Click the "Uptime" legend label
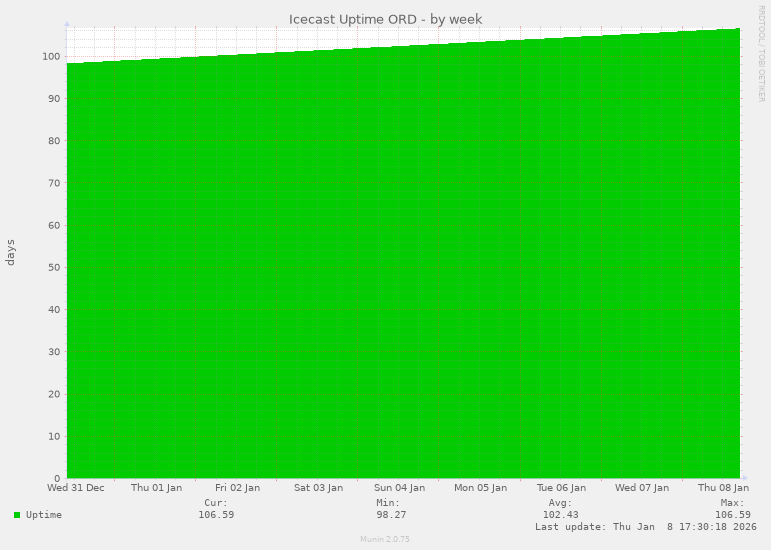 click(x=44, y=515)
